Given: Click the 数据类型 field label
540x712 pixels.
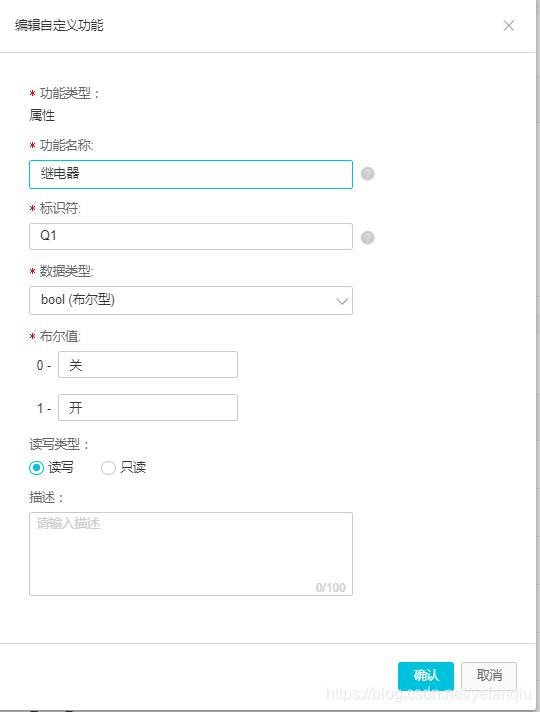Looking at the screenshot, I should (x=66, y=272).
